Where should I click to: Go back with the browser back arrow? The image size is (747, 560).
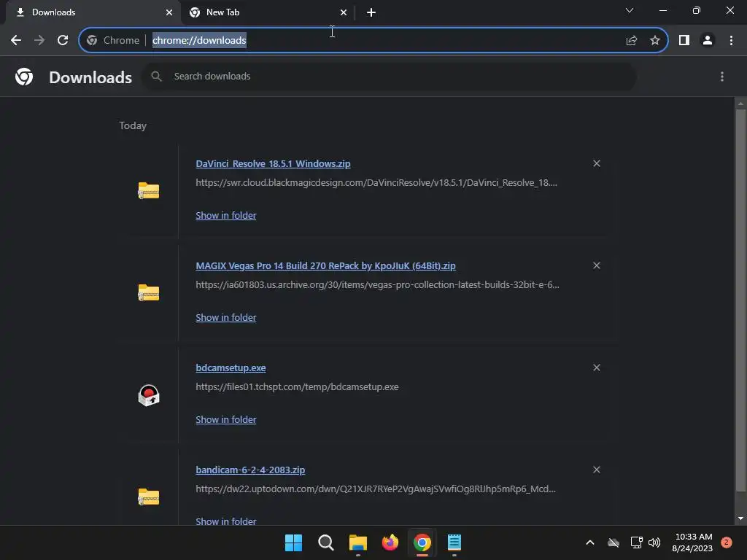[16, 40]
